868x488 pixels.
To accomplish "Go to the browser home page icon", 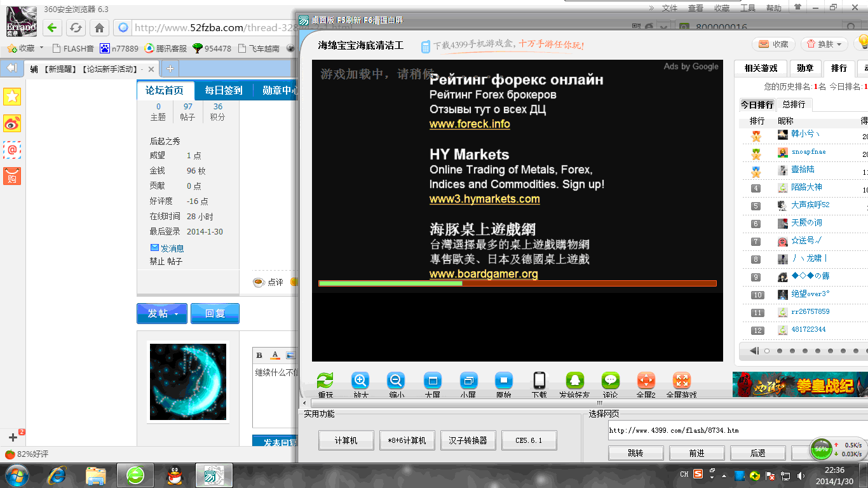I will coord(99,27).
